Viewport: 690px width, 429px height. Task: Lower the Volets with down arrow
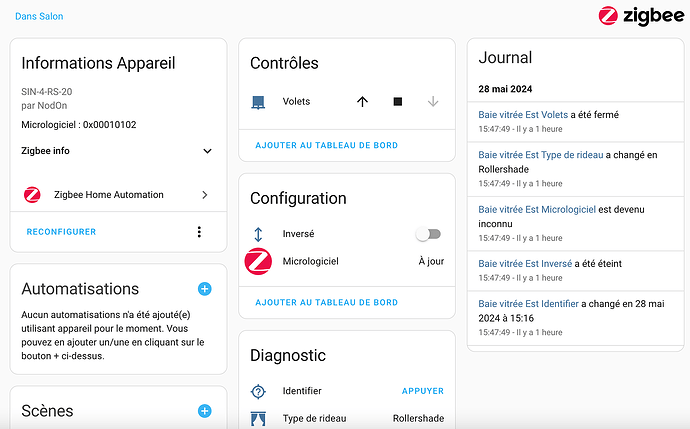[x=433, y=102]
